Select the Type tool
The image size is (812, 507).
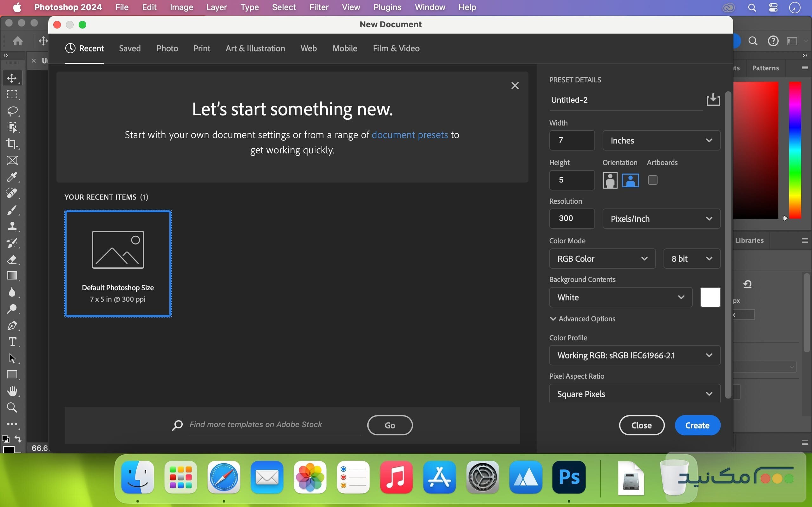(12, 342)
